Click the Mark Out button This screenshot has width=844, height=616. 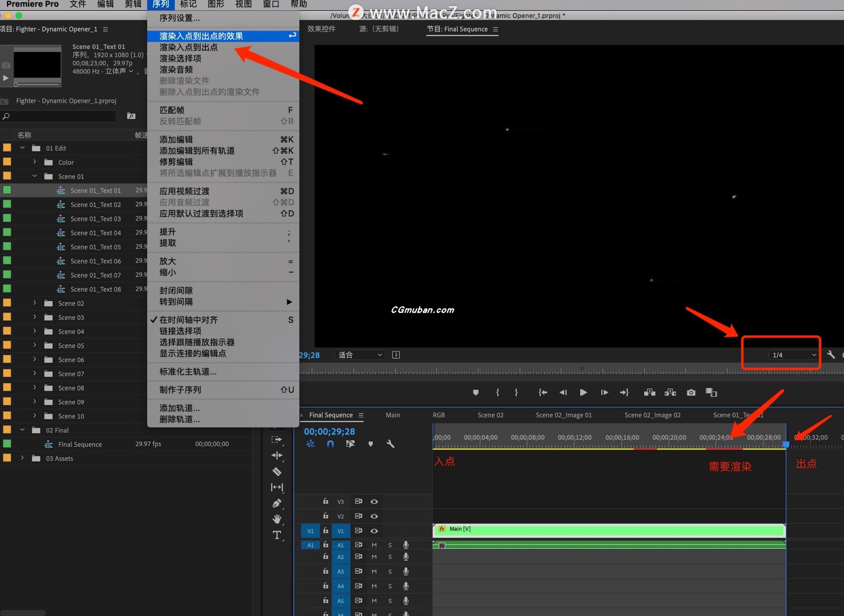click(516, 393)
